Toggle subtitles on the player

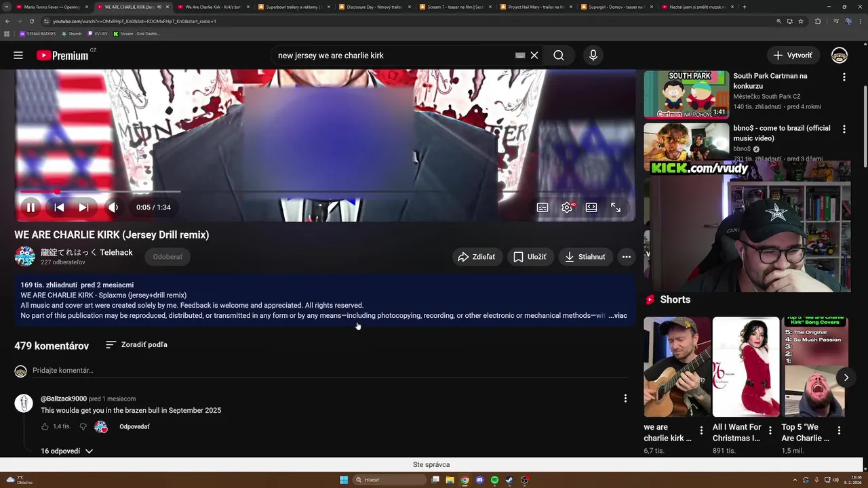pos(542,207)
